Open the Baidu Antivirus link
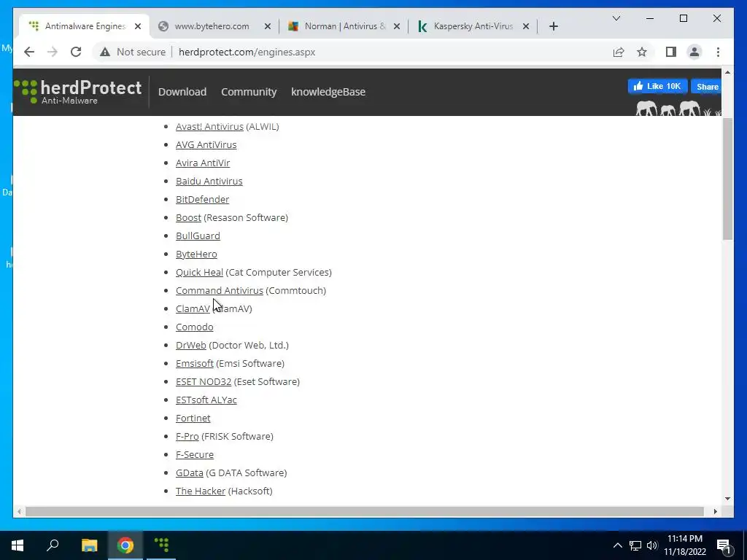 click(209, 181)
